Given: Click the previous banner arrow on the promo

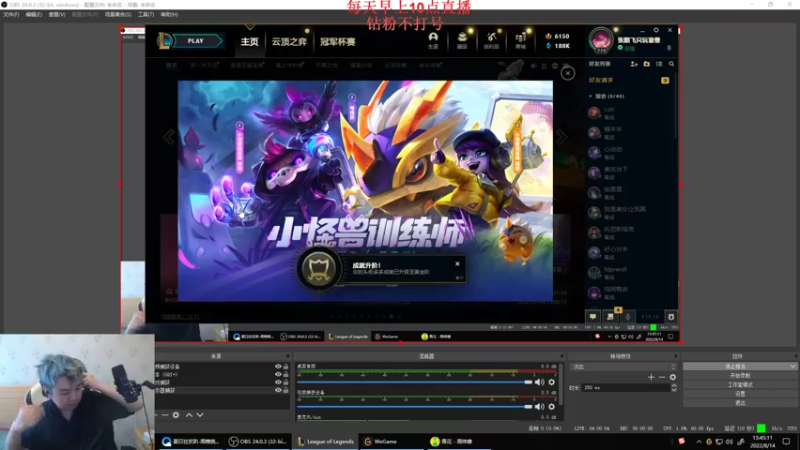Looking at the screenshot, I should coord(169,137).
